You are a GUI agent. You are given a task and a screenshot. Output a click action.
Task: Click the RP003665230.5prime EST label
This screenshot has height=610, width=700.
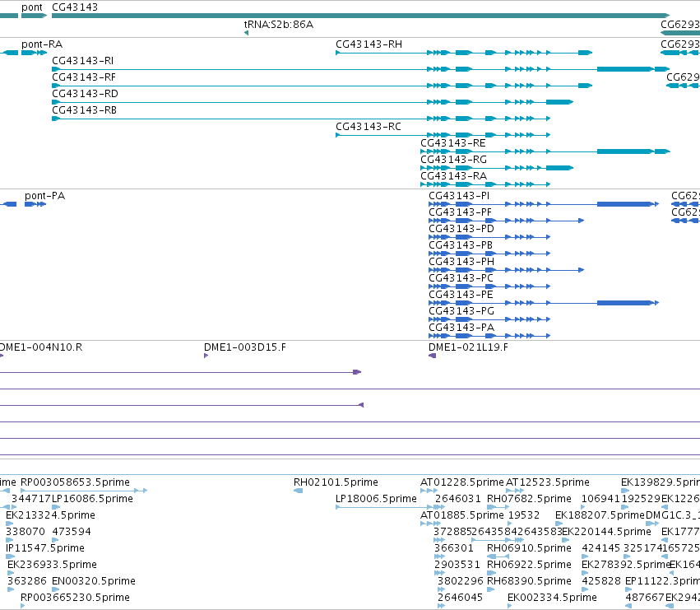75,598
